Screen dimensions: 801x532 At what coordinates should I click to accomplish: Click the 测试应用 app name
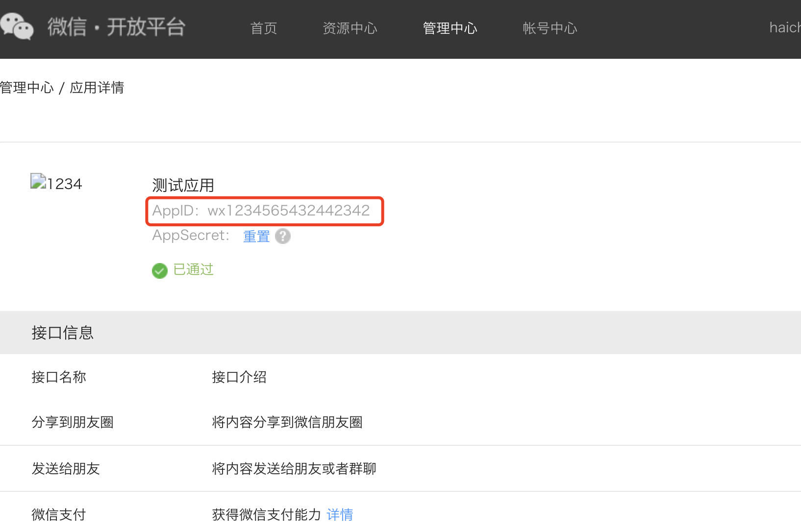tap(183, 185)
